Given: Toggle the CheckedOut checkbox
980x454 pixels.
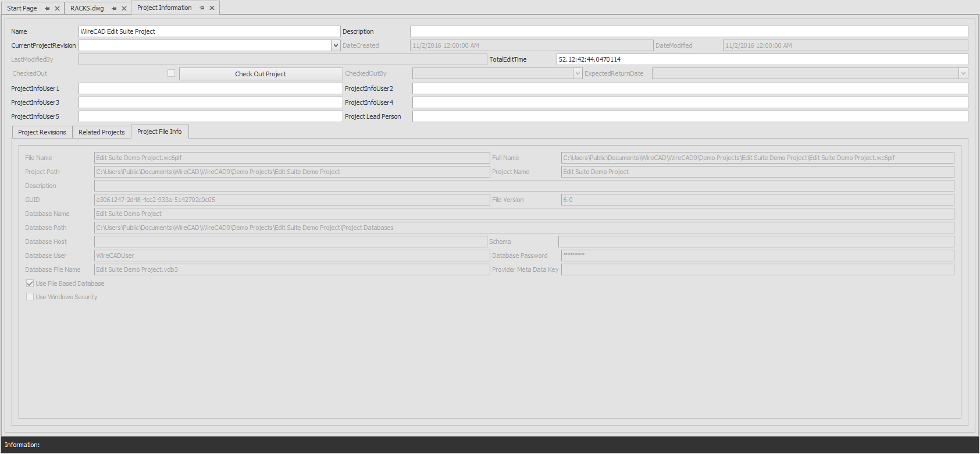Looking at the screenshot, I should coord(171,73).
